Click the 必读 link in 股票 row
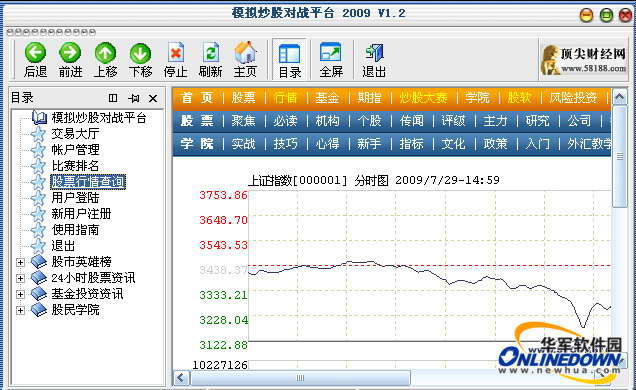 pos(285,121)
